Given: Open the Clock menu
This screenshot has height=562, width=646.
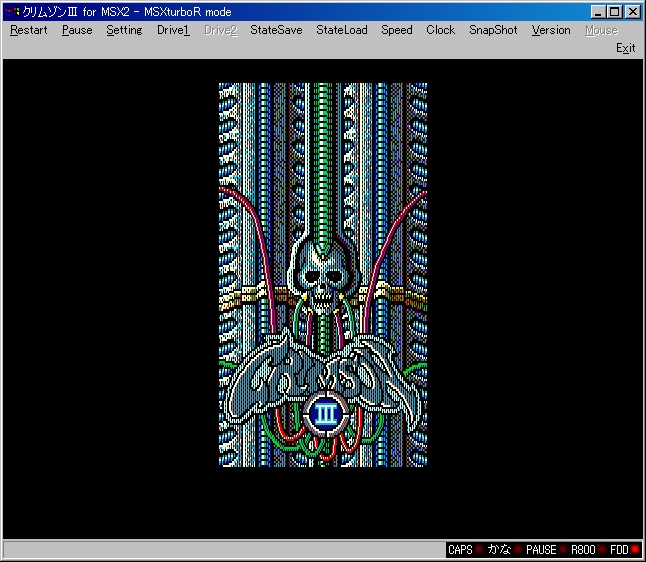Looking at the screenshot, I should pos(440,30).
